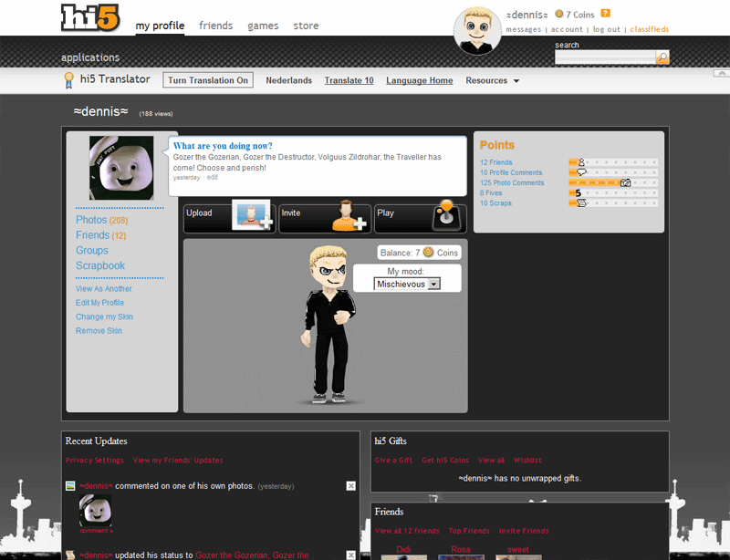Open the my profile tab
This screenshot has width=730, height=560.
160,26
